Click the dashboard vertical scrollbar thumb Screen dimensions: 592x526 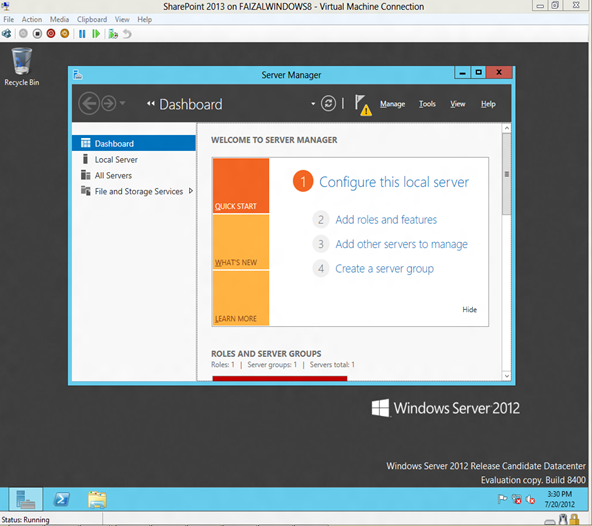(x=506, y=174)
